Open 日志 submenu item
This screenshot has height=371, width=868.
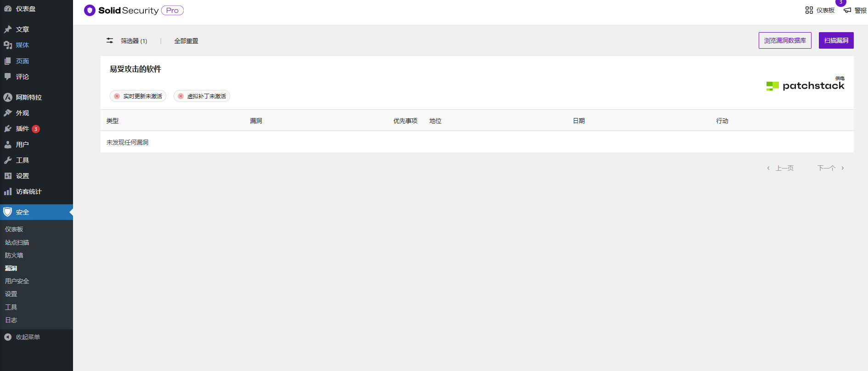tap(11, 320)
